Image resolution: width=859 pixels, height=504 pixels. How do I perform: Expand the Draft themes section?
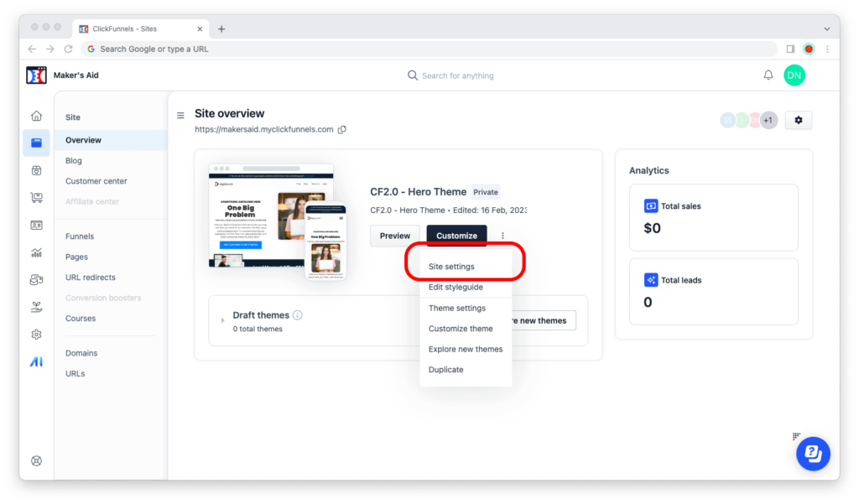[222, 320]
